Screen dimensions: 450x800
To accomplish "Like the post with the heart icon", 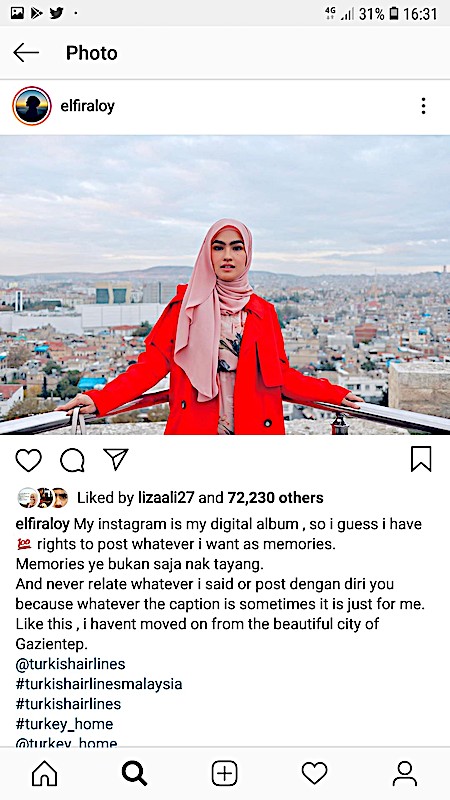I will pos(29,460).
